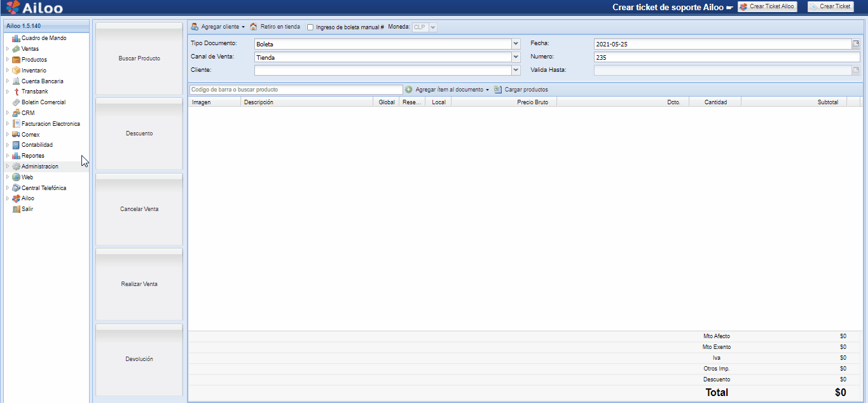The width and height of the screenshot is (868, 403).
Task: Click the Salir exit door icon
Action: point(17,209)
